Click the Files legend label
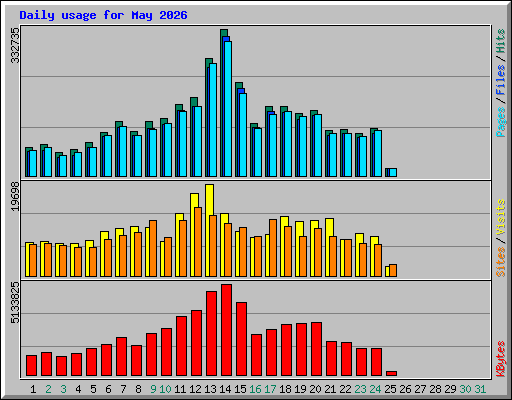The height and width of the screenshot is (400, 512). click(x=501, y=80)
